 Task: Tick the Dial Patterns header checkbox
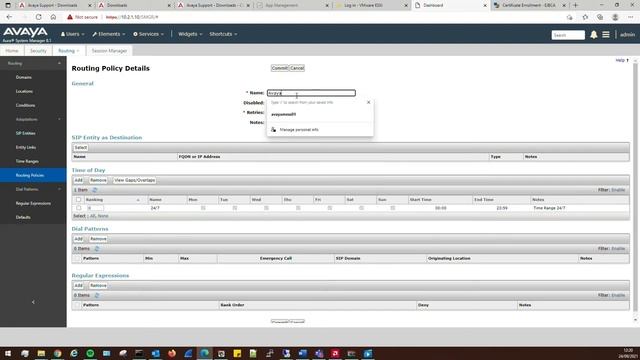tap(78, 258)
